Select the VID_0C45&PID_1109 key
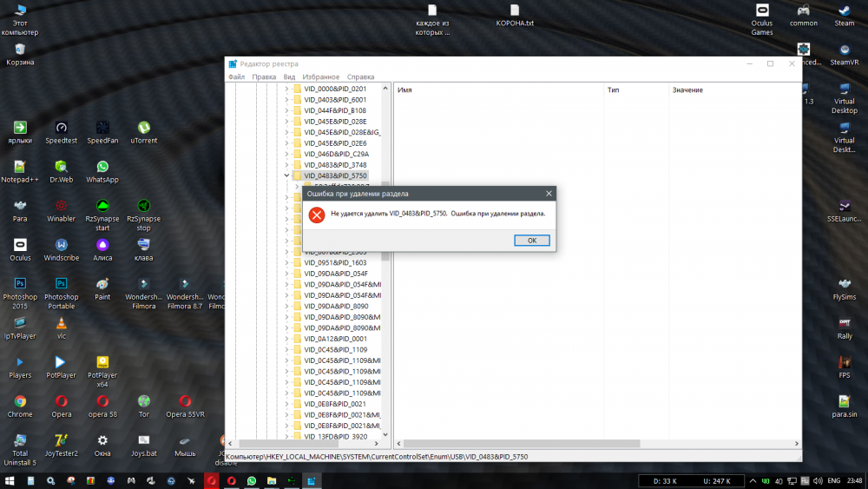 point(335,349)
